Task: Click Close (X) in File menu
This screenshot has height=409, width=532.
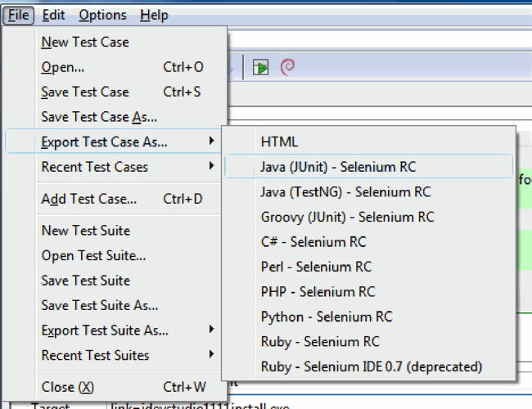Action: pyautogui.click(x=68, y=387)
